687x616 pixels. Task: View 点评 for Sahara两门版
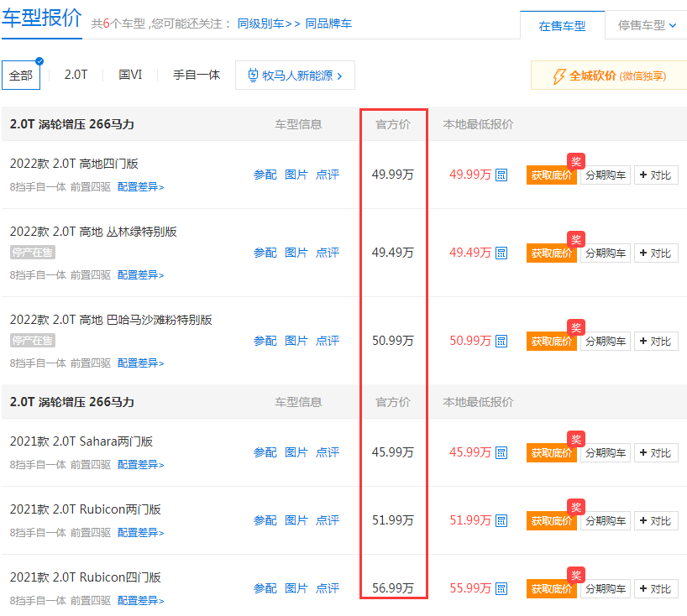(x=328, y=452)
